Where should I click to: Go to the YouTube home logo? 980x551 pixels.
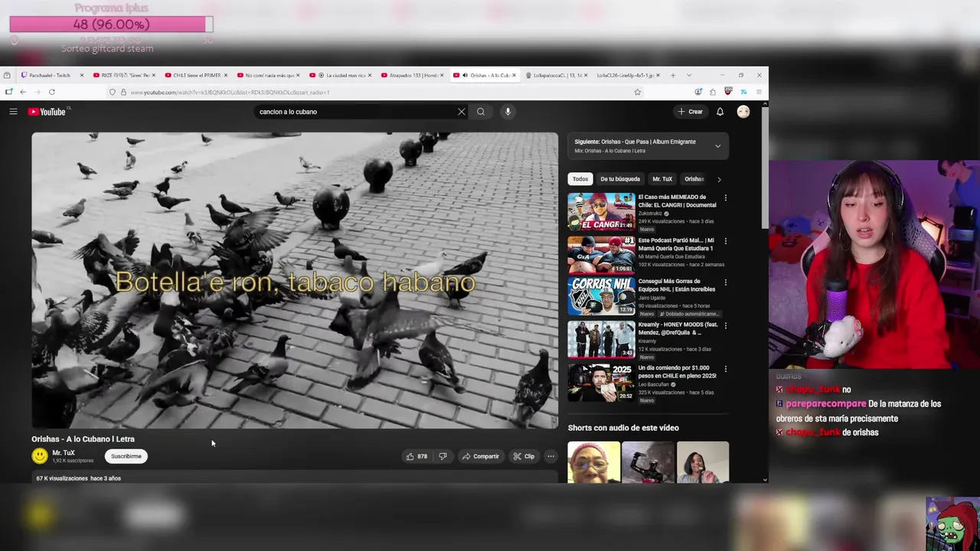(47, 112)
